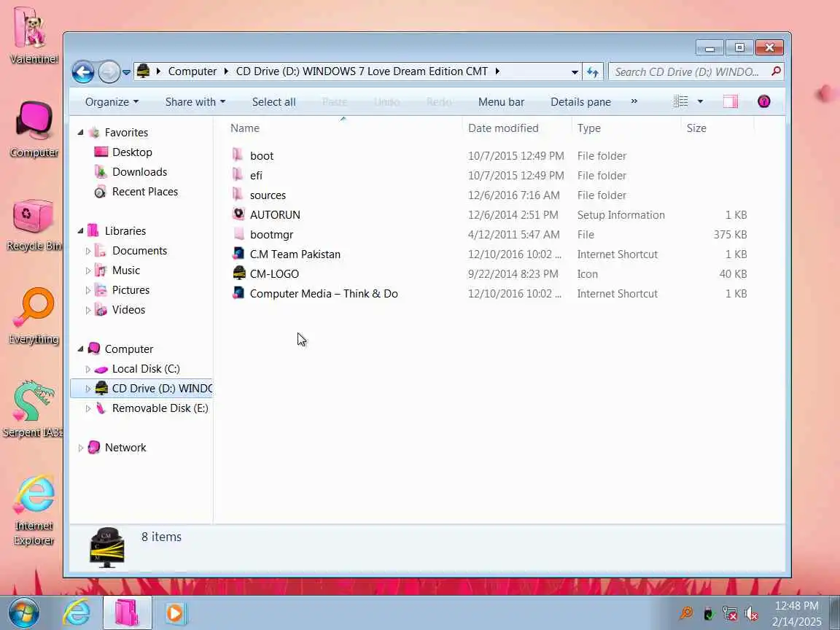Open the volume tray icon
Image resolution: width=840 pixels, height=630 pixels.
point(750,612)
